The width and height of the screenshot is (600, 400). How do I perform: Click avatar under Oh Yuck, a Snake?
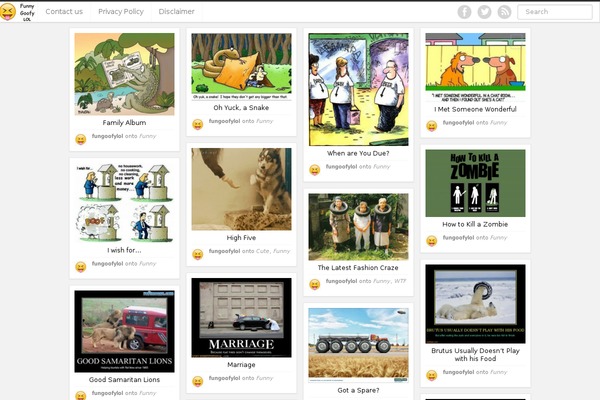tap(197, 124)
